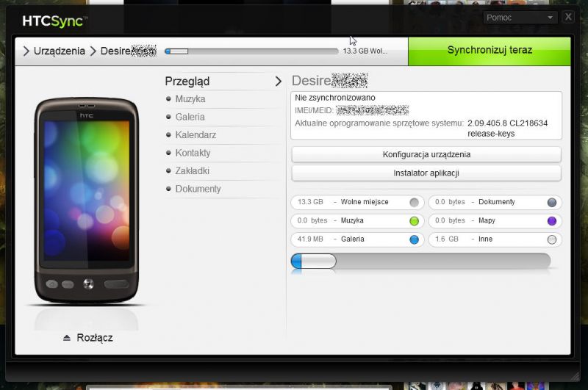588x390 pixels.
Task: Click the Nie zsynchronizowano status text
Action: pos(335,98)
